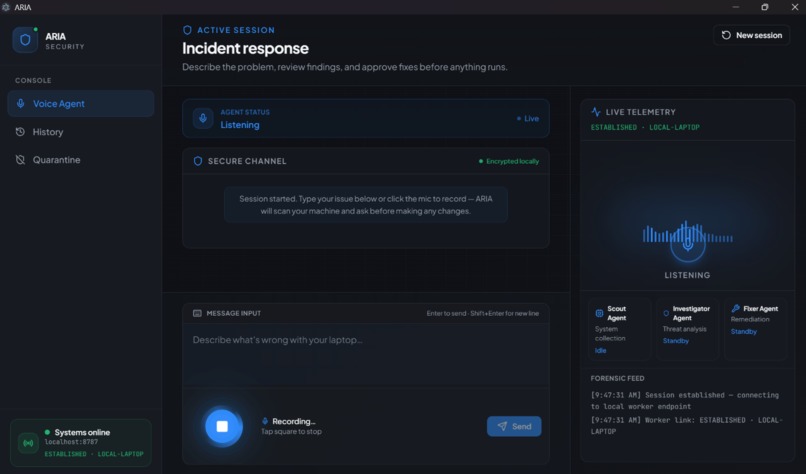Click the keyboard icon beside Message Input

coord(197,313)
